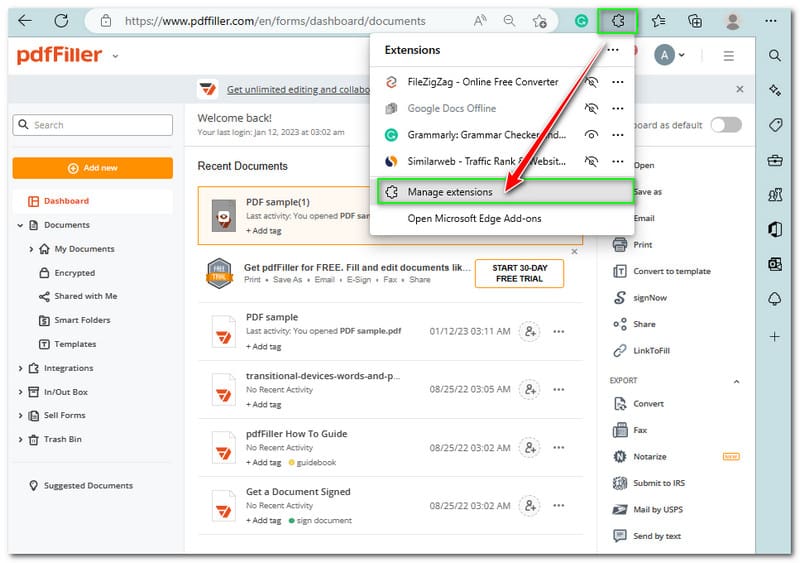Screen dimensions: 800x563
Task: Expand the Integrations section
Action: [20, 368]
